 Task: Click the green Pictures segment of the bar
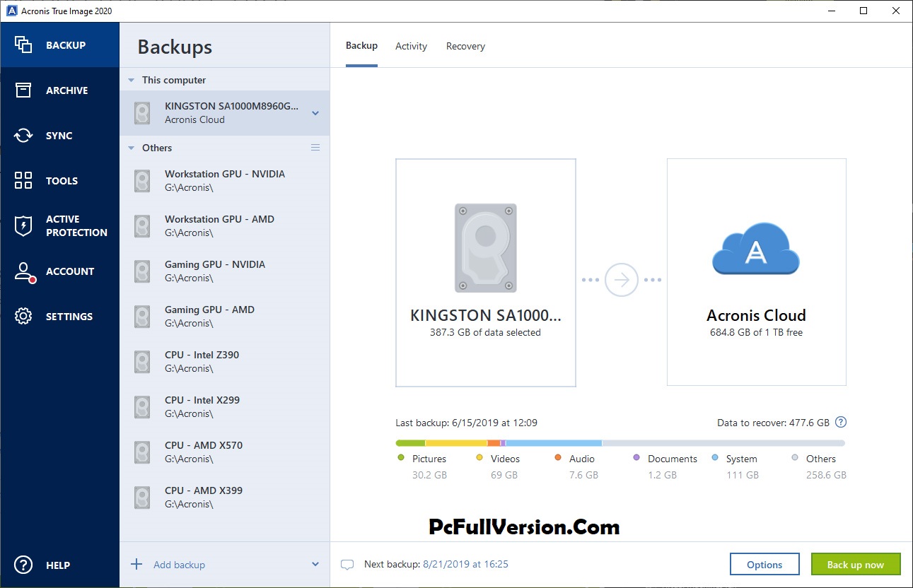(410, 443)
